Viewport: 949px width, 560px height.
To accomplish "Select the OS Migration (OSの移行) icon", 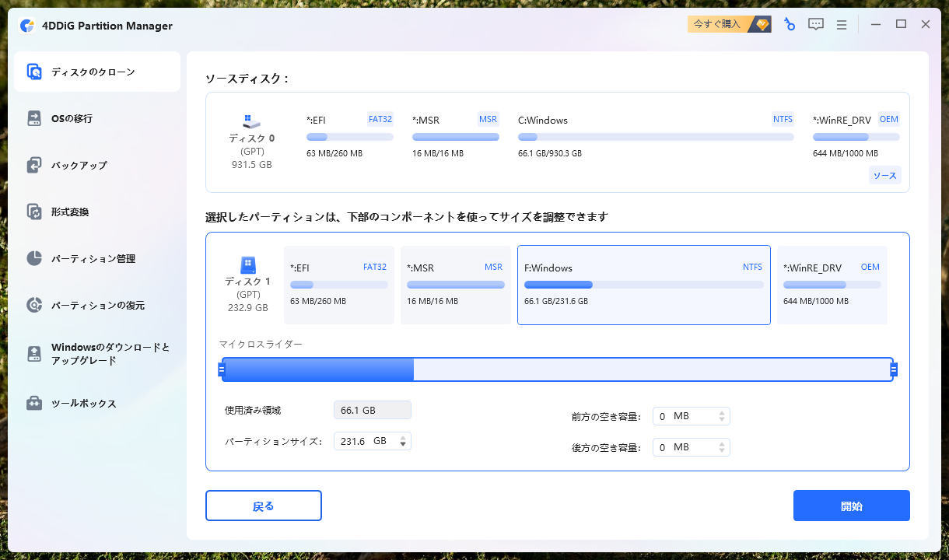I will 34,118.
